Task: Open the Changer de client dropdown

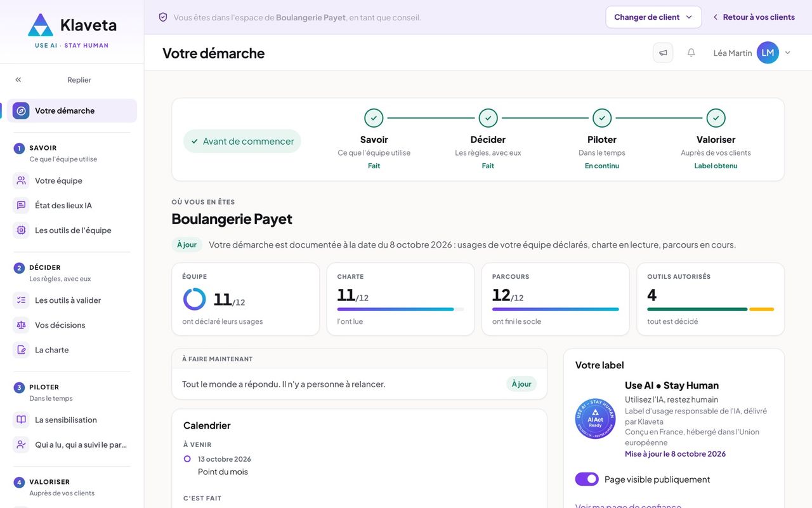Action: click(x=653, y=17)
